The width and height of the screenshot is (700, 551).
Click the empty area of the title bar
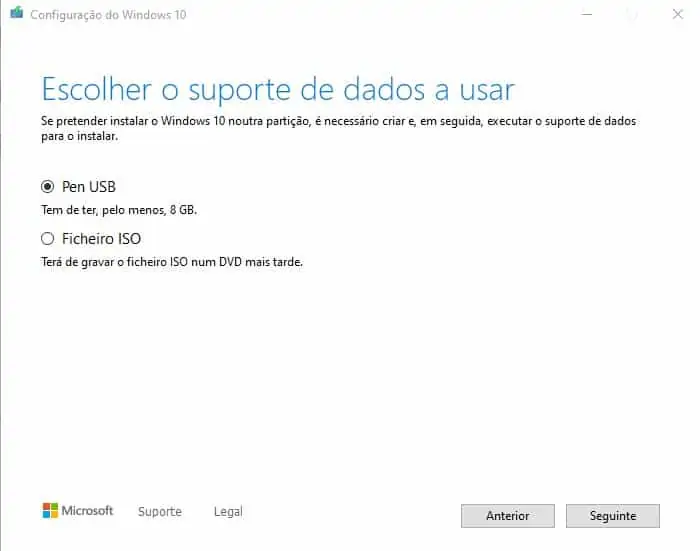(379, 14)
